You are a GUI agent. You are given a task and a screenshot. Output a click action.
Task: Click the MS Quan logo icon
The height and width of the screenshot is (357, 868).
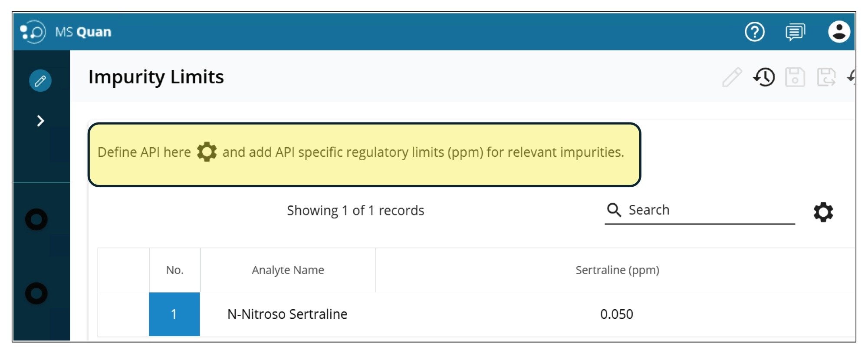pos(33,32)
